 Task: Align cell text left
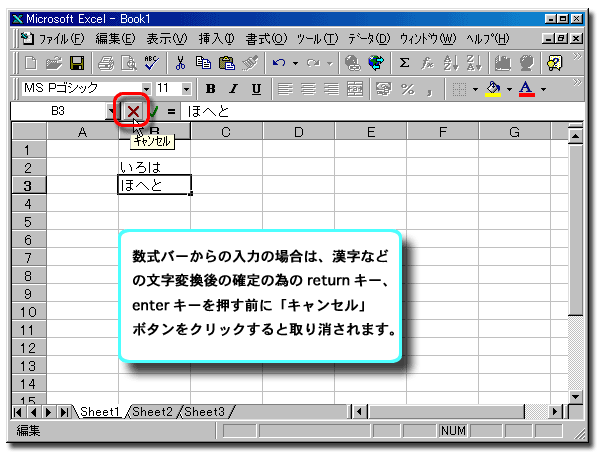coord(285,89)
